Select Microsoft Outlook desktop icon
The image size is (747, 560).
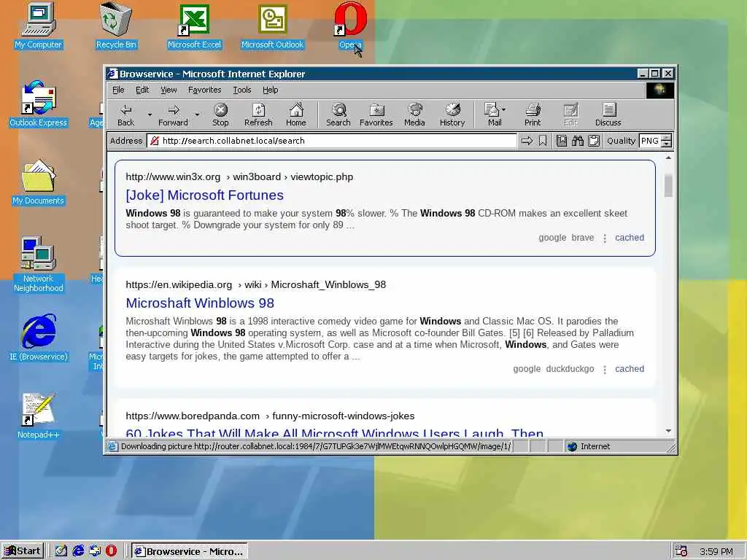pyautogui.click(x=272, y=26)
